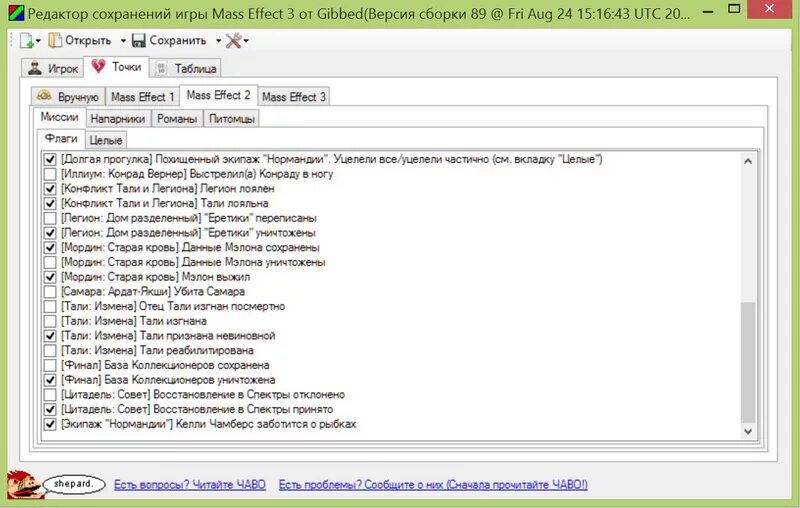This screenshot has width=800, height=508.
Task: Uncheck Тали признана невиновной checkbox
Action: pyautogui.click(x=49, y=336)
